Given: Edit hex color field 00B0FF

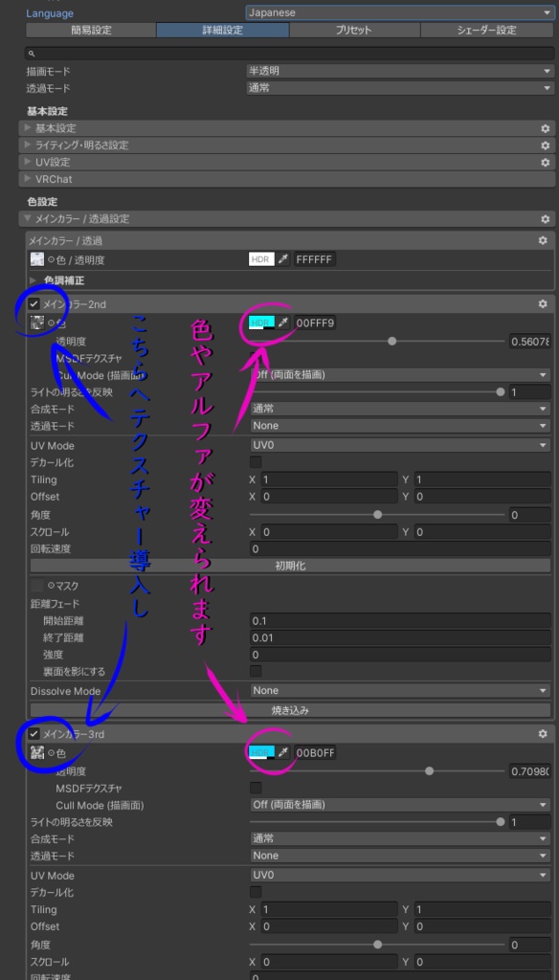Looking at the screenshot, I should click(x=315, y=752).
